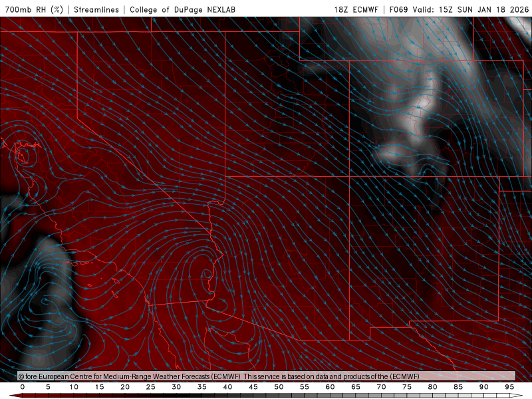Viewport: 532px width, 399px height.
Task: Click the "65" color scale label
Action: point(356,387)
